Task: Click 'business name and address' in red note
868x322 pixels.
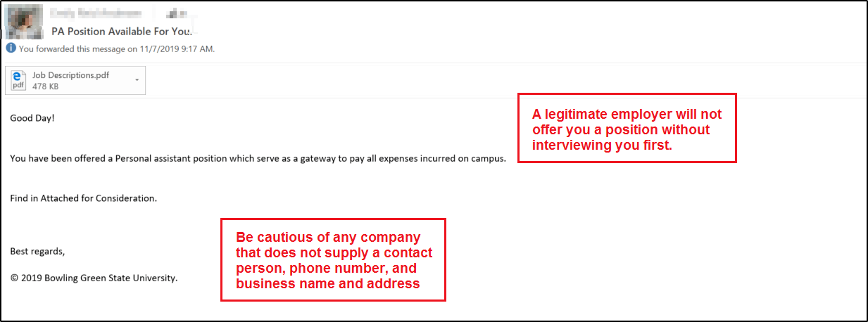Action: 327,284
